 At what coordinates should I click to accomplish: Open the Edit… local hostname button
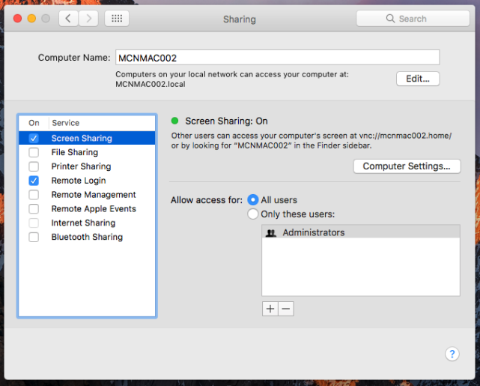(418, 79)
